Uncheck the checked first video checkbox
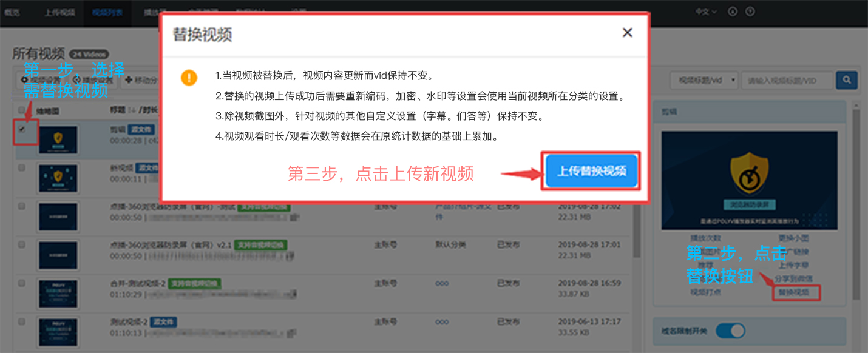The image size is (868, 353). point(22,129)
